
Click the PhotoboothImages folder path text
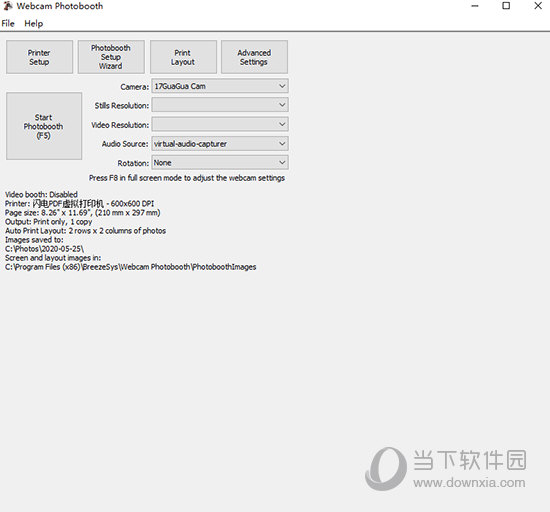[x=130, y=267]
